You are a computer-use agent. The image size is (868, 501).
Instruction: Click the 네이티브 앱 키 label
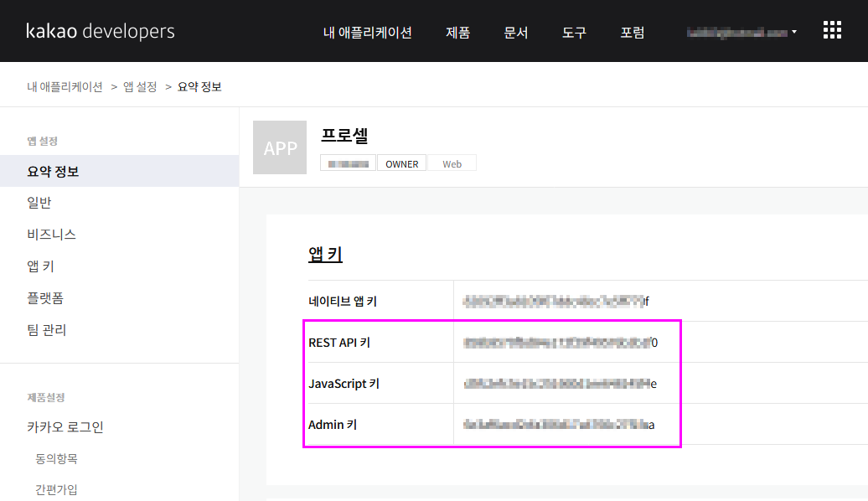tap(343, 301)
